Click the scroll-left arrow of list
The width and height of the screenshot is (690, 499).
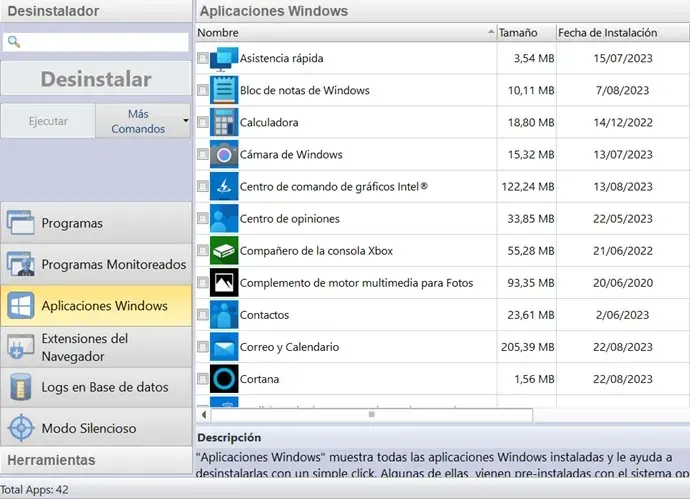[203, 415]
